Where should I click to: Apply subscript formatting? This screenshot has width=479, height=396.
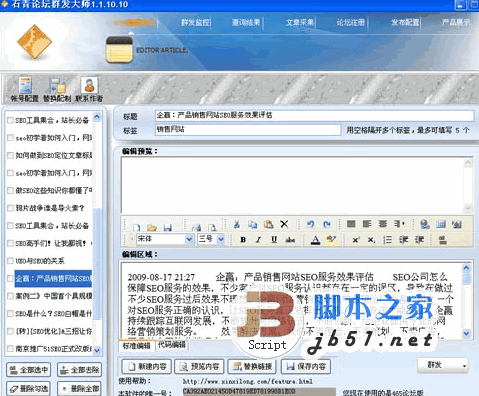tap(371, 240)
